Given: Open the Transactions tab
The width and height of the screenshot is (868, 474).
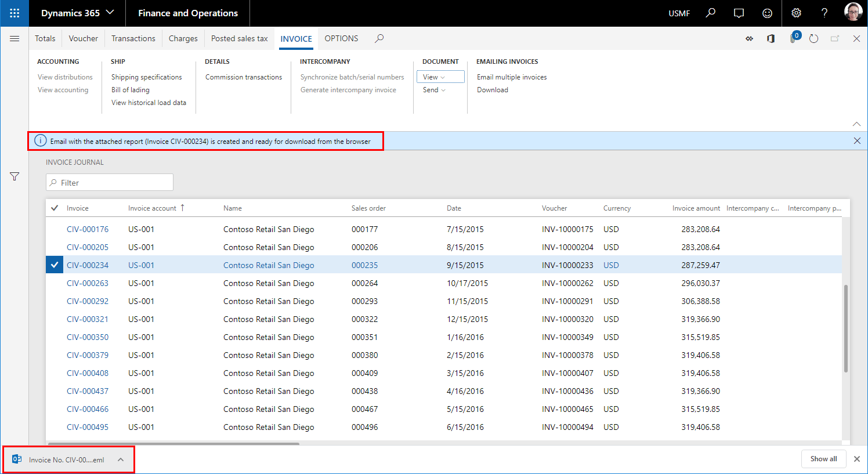Looking at the screenshot, I should pos(133,38).
